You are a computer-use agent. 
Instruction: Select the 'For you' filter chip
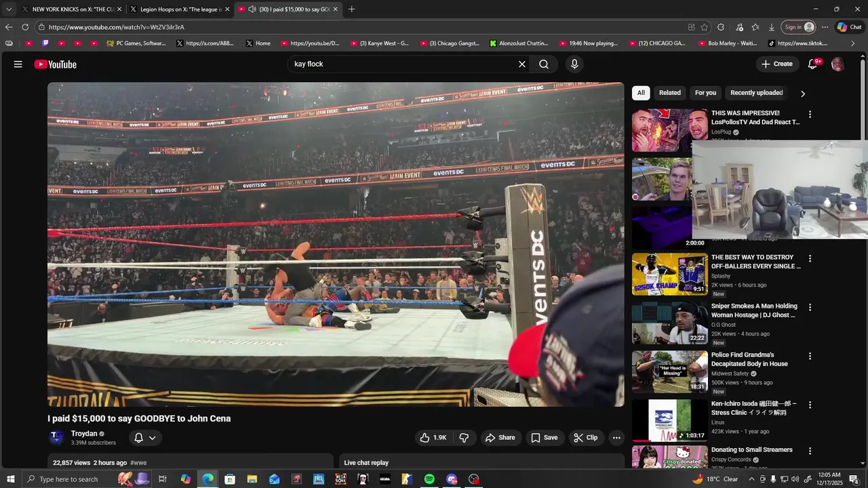[x=705, y=93]
